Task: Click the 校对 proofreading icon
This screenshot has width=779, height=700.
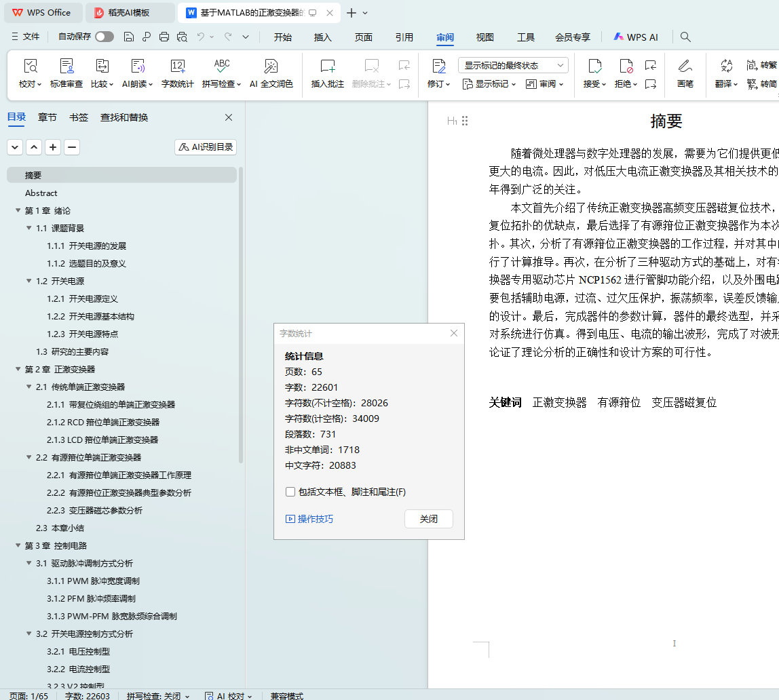Action: pyautogui.click(x=30, y=66)
